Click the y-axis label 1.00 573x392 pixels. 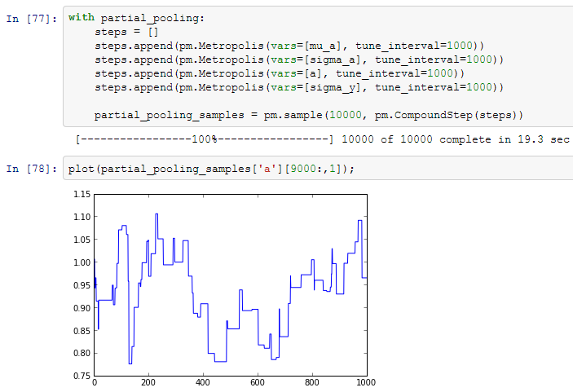click(x=82, y=262)
